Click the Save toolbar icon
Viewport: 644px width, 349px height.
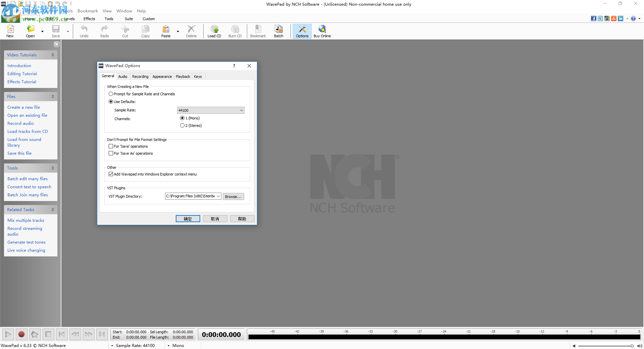click(x=56, y=31)
